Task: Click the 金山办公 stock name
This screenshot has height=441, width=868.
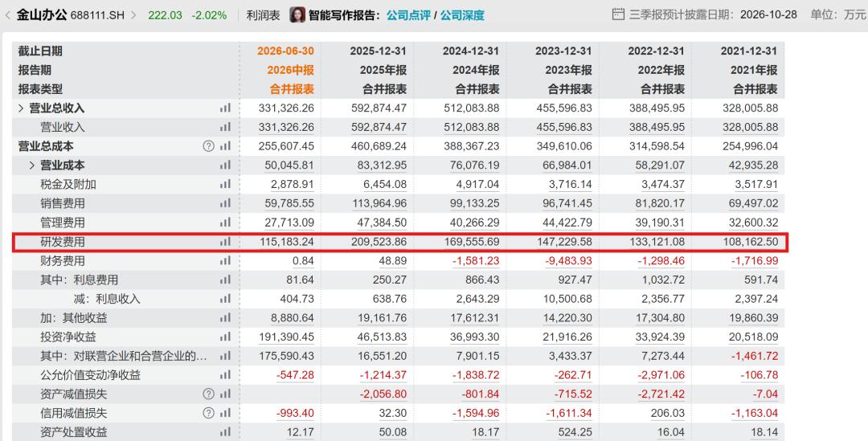Action: click(42, 15)
